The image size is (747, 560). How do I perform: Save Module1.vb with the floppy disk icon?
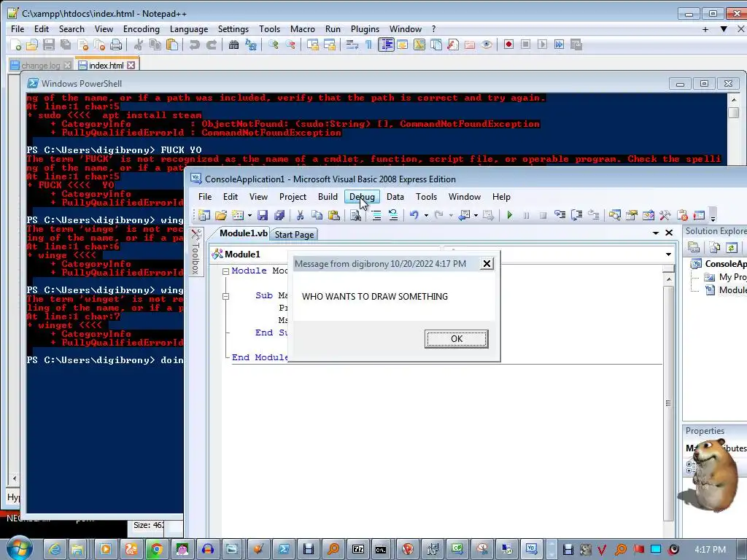coord(263,215)
